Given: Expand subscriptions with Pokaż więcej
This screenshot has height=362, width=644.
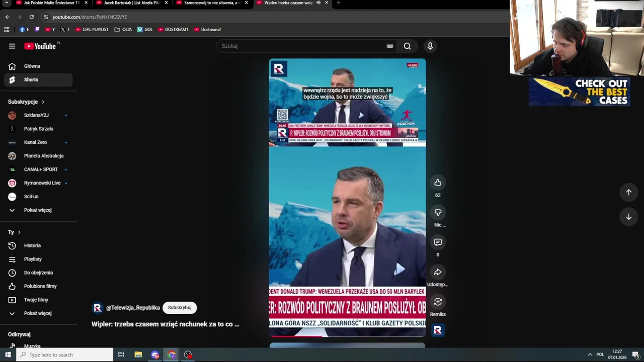Looking at the screenshot, I should [38, 210].
